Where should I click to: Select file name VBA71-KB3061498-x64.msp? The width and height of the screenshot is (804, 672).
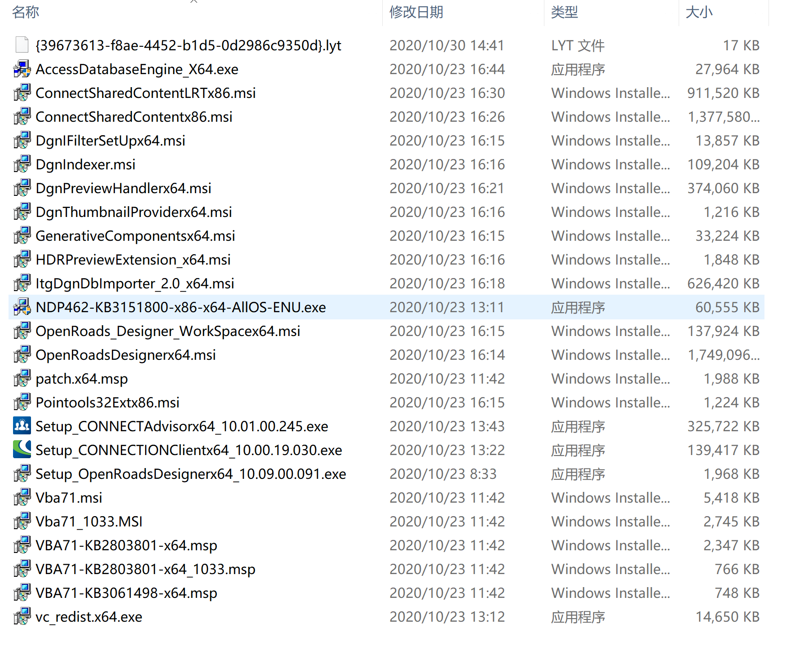click(126, 593)
